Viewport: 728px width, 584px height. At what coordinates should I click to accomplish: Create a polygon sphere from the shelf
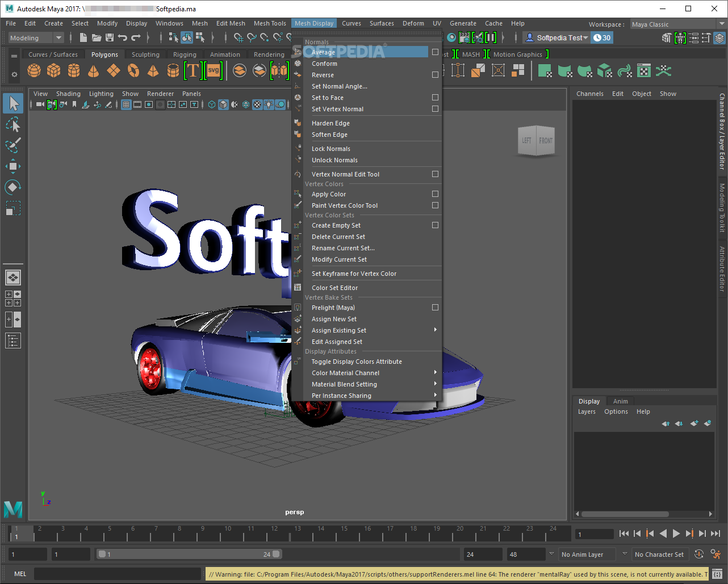click(34, 70)
